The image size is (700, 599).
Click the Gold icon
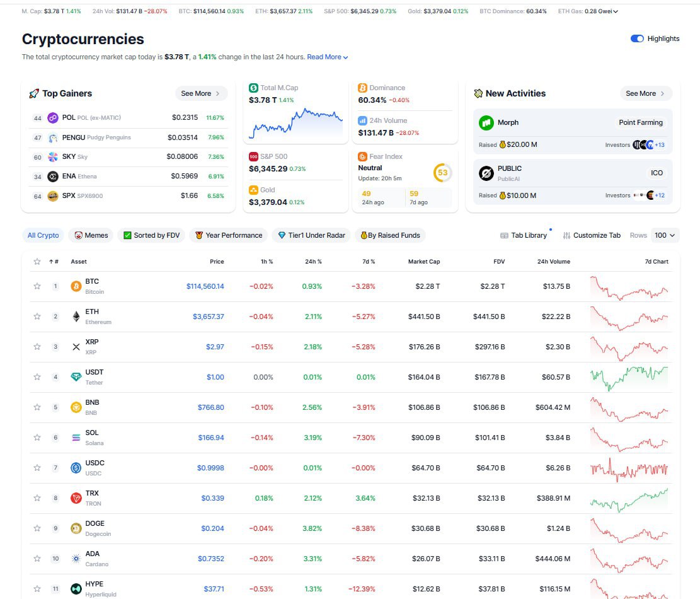[253, 190]
